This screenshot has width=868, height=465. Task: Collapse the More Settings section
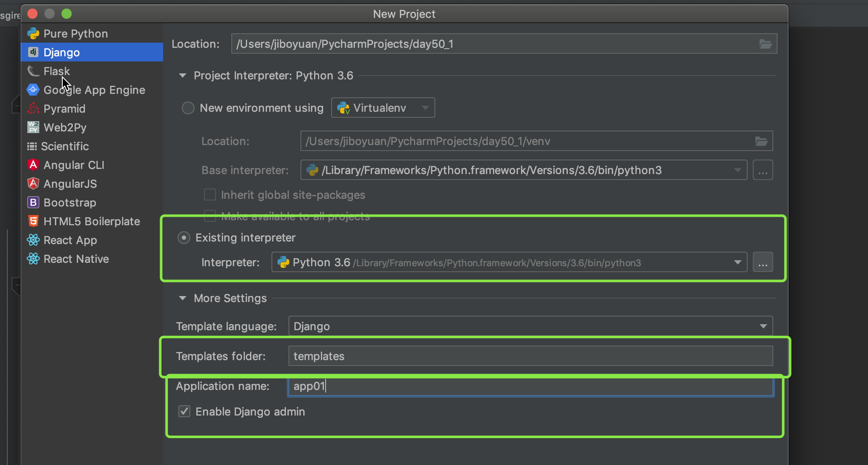[183, 298]
